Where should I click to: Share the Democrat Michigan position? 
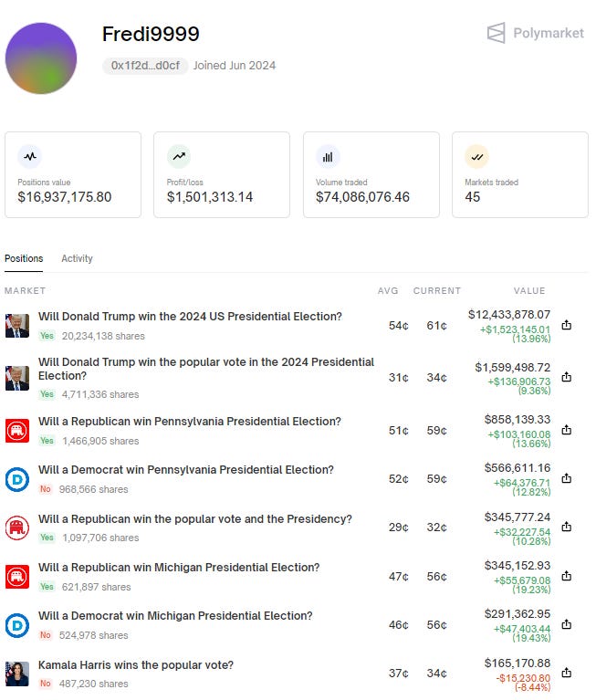pos(567,623)
